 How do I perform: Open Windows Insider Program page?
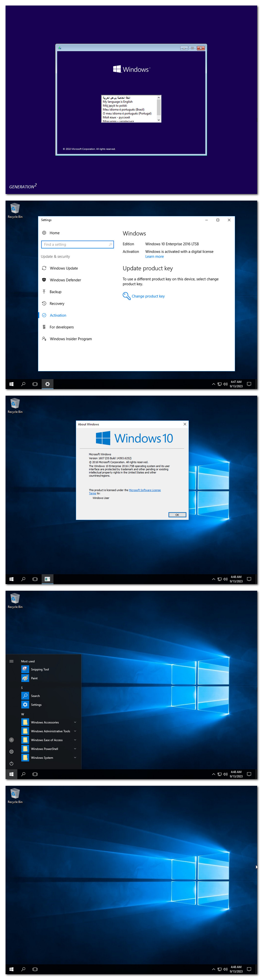[71, 339]
